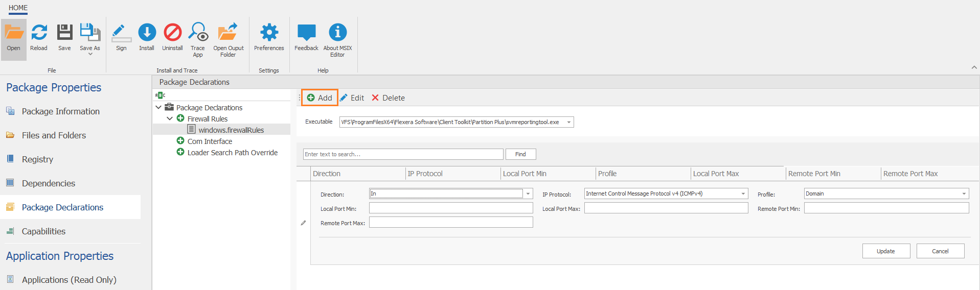Click Update to save the rule
Viewport: 980px width, 290px height.
tap(886, 251)
